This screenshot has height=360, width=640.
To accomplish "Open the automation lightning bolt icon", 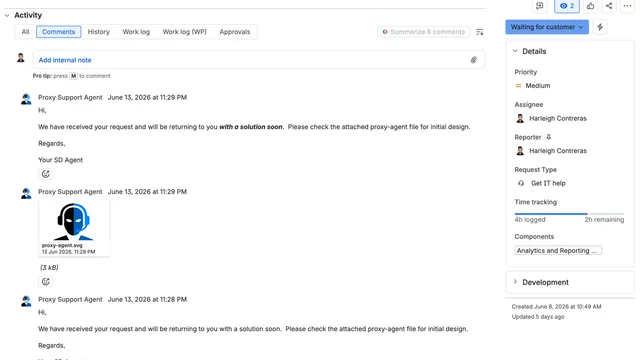I will click(x=600, y=27).
